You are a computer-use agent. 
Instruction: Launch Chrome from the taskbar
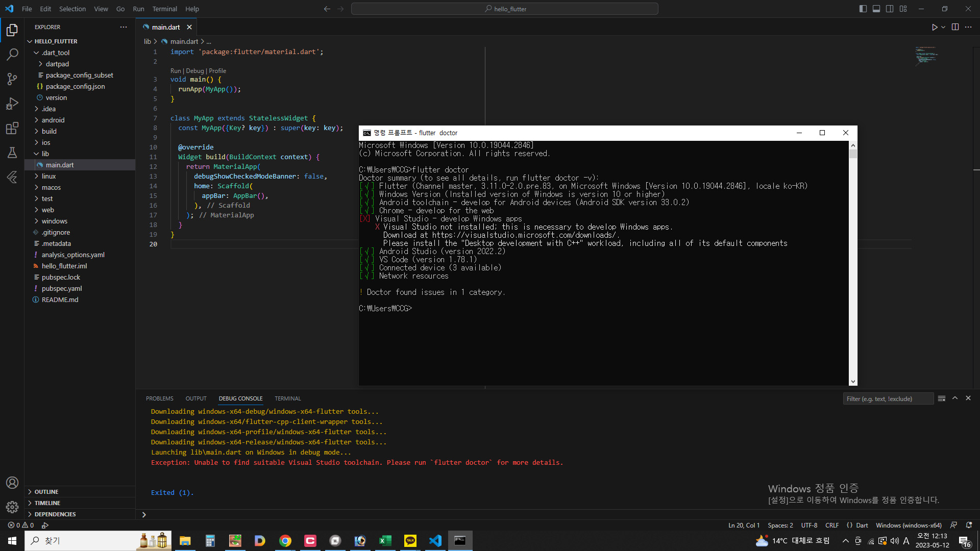285,541
